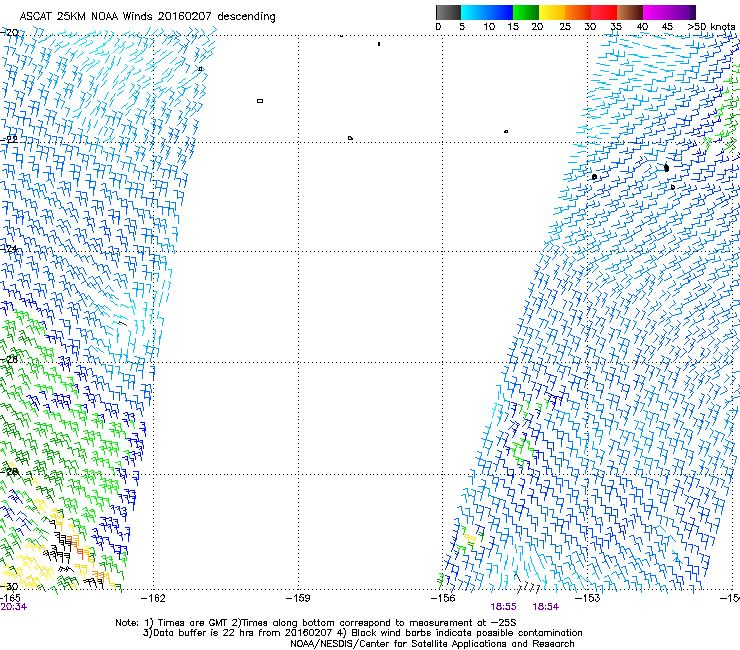Click the '-28' latitude label
The height and width of the screenshot is (650, 740).
pos(10,472)
